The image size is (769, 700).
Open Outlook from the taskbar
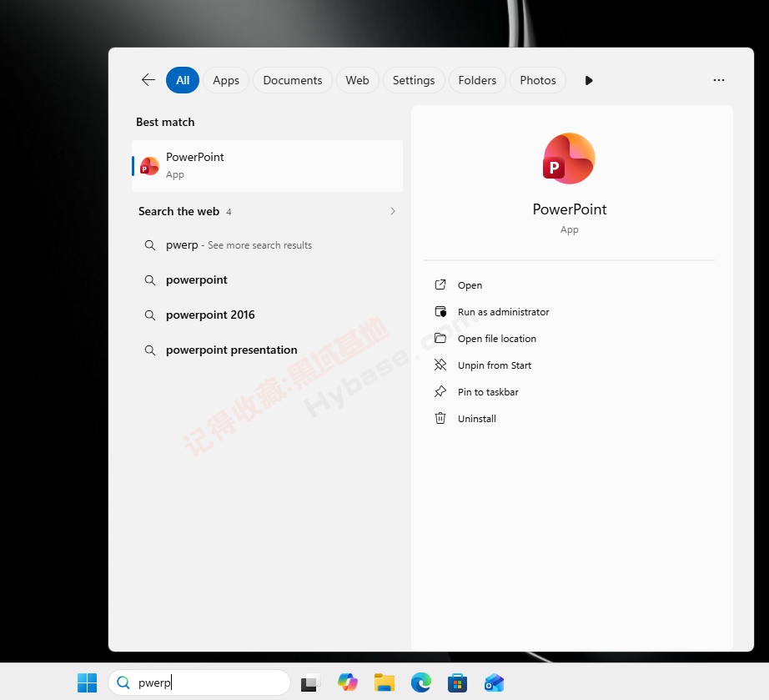coord(494,682)
